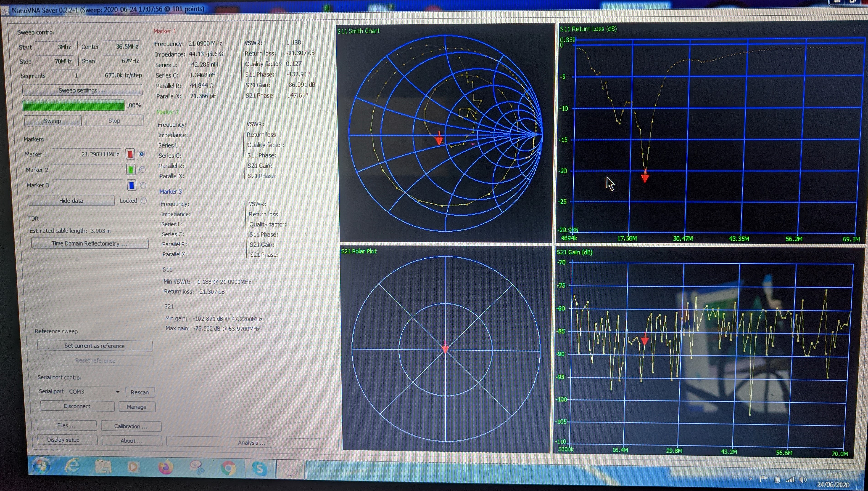Click the sweep progress bar at 100%
The image size is (868, 491).
click(74, 106)
